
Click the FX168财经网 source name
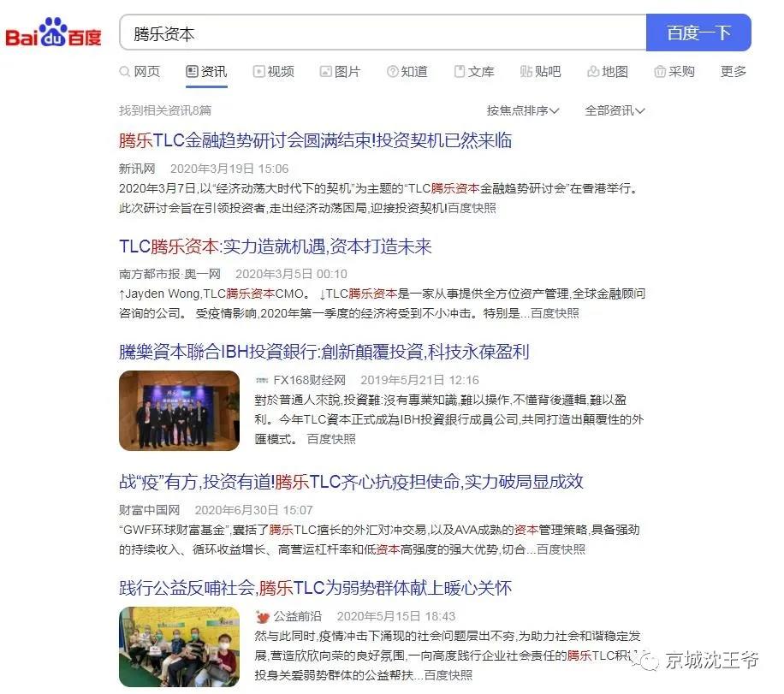pyautogui.click(x=310, y=380)
